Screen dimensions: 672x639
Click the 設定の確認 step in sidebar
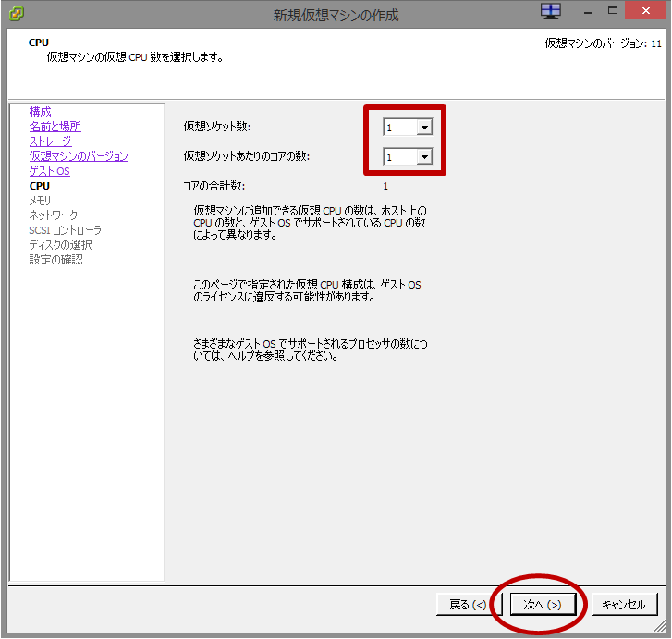pos(55,260)
